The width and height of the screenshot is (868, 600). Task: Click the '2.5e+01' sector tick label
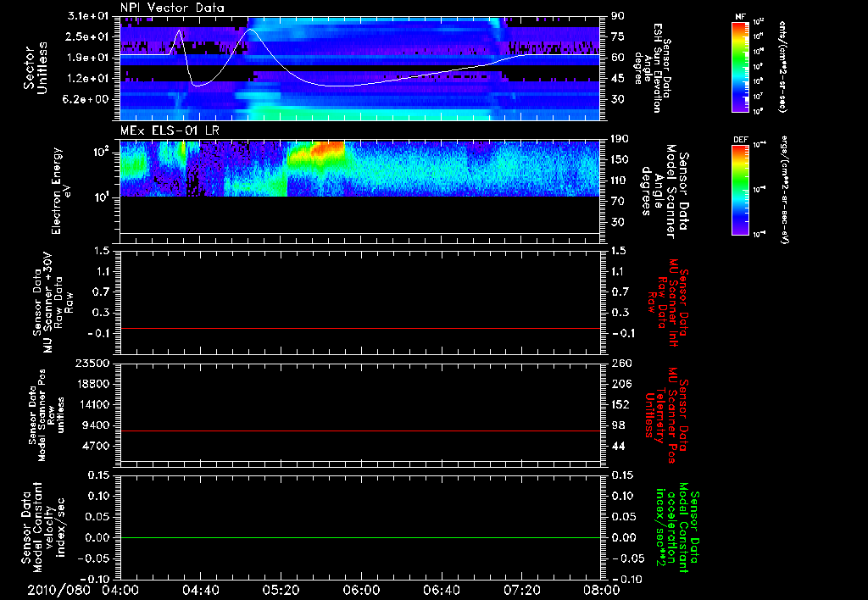(87, 36)
